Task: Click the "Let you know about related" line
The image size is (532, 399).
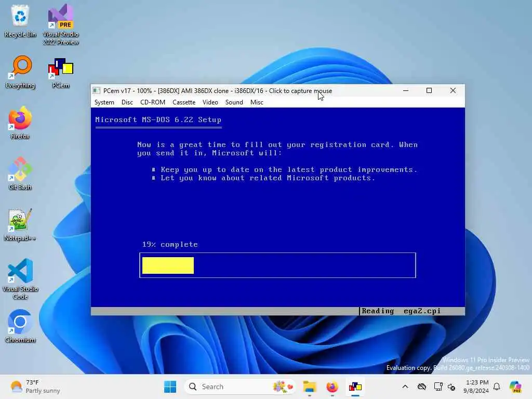Action: click(263, 178)
